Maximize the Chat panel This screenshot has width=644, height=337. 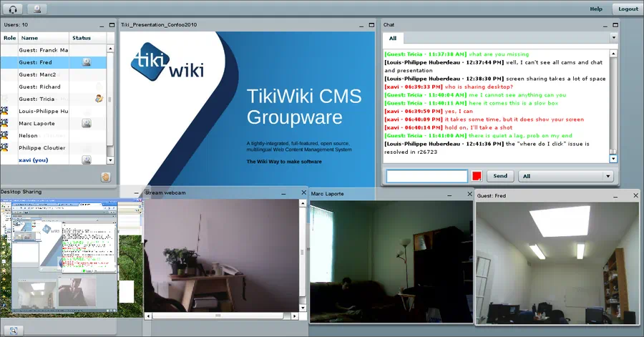[x=615, y=25]
